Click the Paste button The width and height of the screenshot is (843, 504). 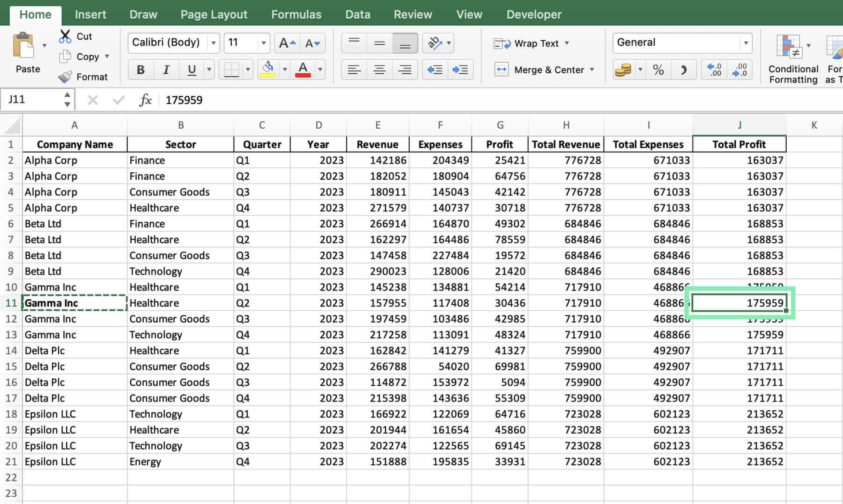(27, 52)
